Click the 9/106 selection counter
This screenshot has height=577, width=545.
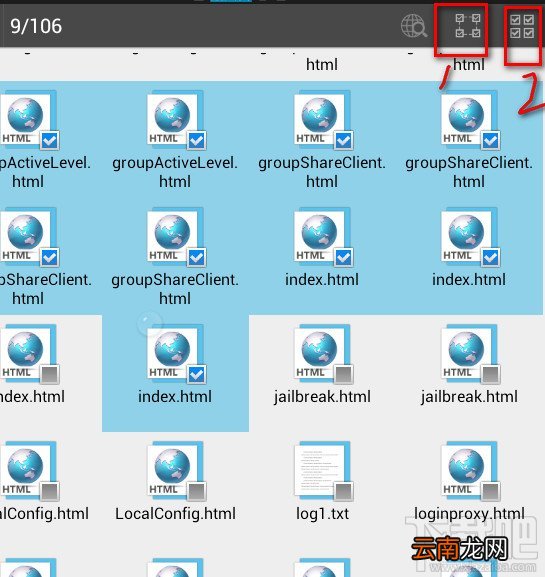(36, 26)
